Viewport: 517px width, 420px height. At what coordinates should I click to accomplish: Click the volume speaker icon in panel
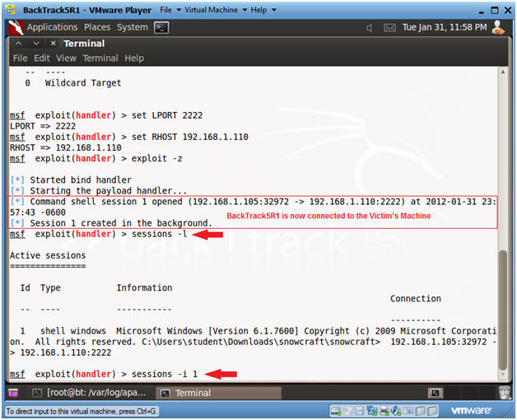coord(370,28)
